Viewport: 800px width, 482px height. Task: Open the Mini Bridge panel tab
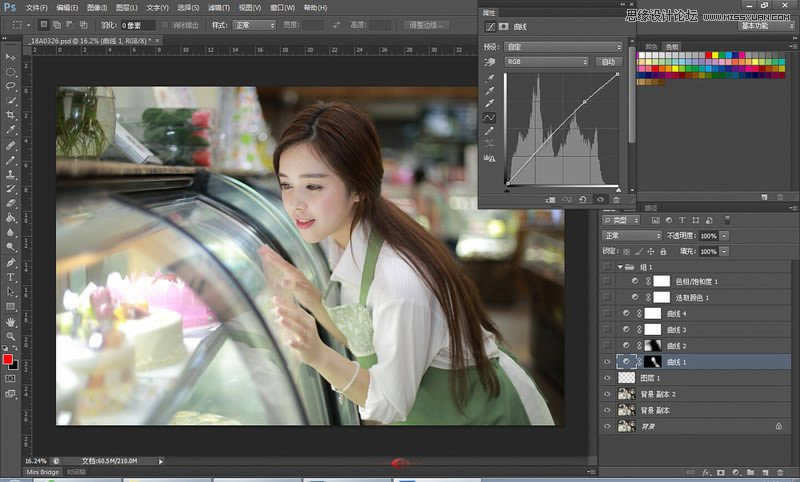(43, 472)
